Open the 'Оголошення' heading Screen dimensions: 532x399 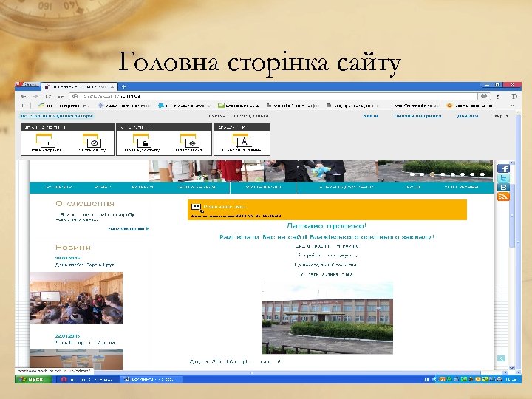tap(85, 204)
